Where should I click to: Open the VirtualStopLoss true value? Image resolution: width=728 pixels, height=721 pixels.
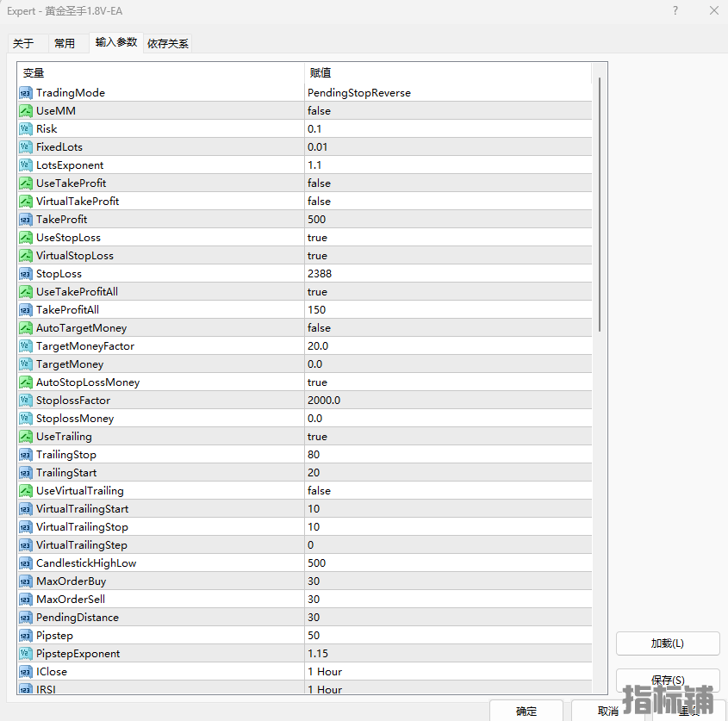[317, 256]
